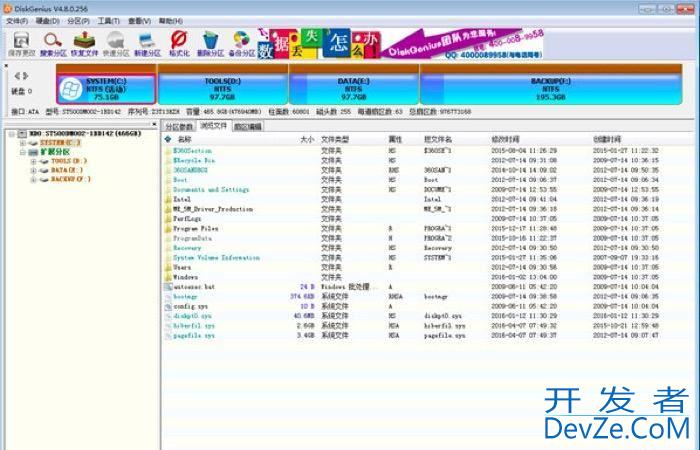Click the folder icon of the Intel row
This screenshot has height=450, width=700.
[168, 199]
